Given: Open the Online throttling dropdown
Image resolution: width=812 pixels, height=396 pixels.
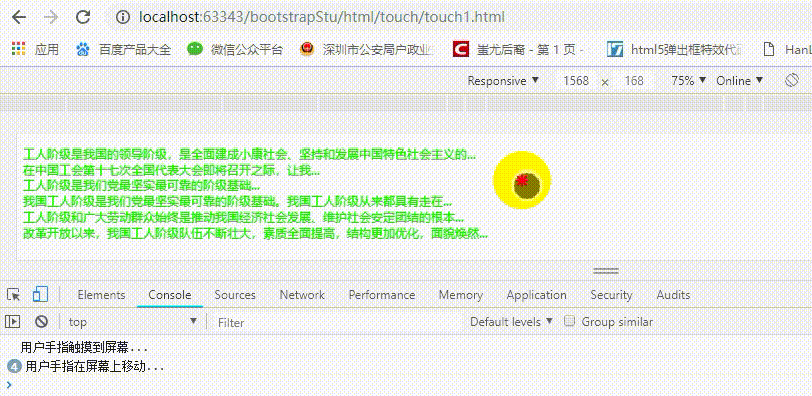Looking at the screenshot, I should coord(740,81).
